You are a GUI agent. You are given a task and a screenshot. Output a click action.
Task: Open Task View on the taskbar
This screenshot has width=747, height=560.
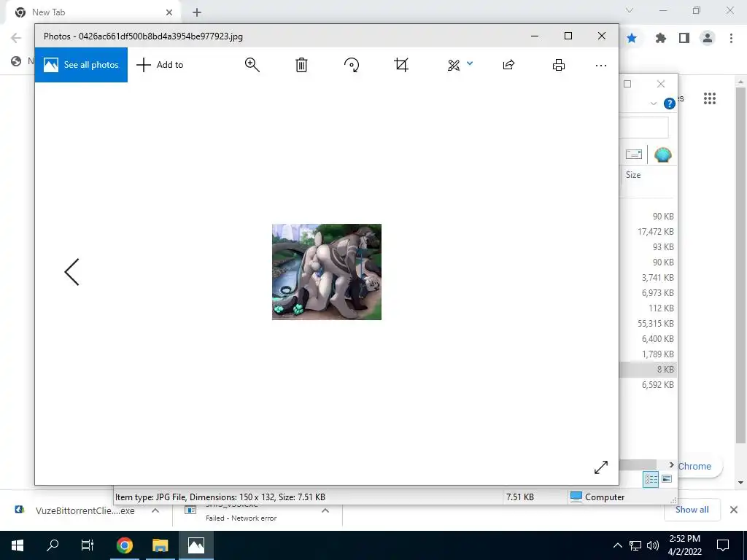pos(88,545)
